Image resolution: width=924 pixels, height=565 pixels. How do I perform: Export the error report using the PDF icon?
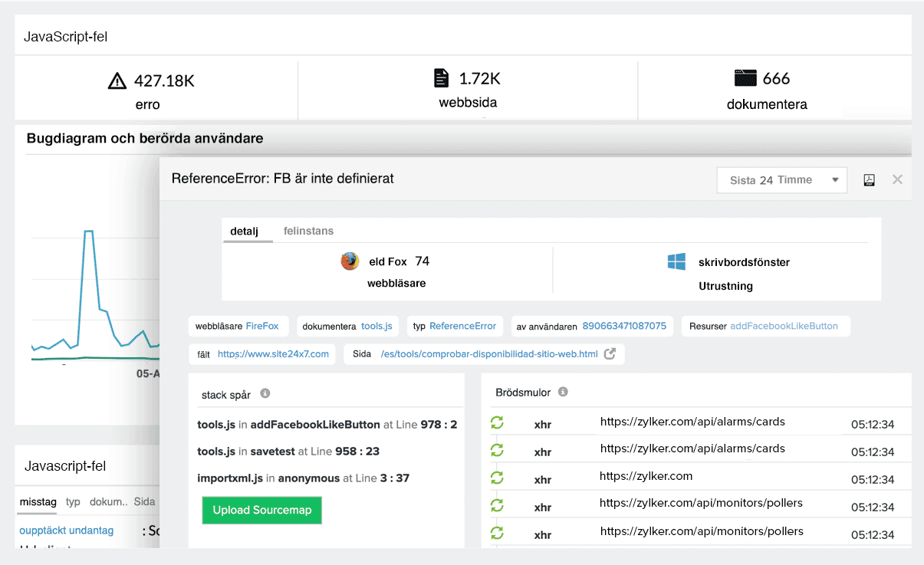(870, 179)
